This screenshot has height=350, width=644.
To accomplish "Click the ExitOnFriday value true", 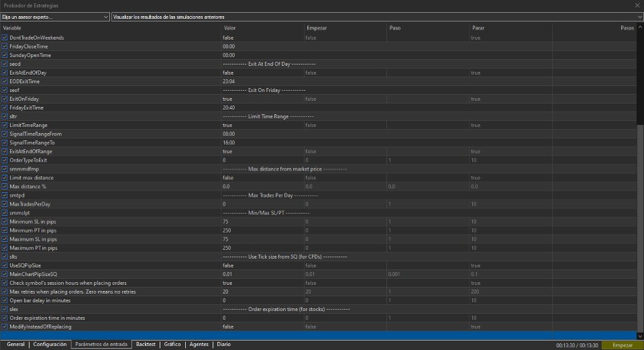I will click(x=227, y=99).
